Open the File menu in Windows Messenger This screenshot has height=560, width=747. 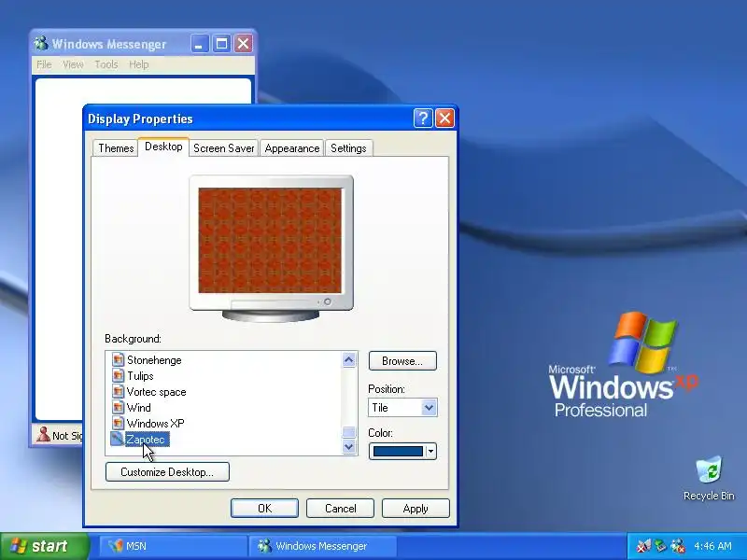coord(44,64)
